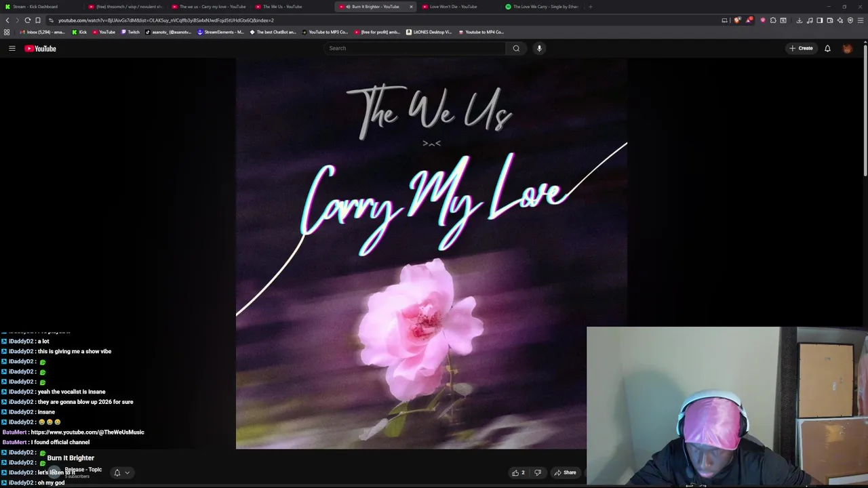This screenshot has height=488, width=868.
Task: Click the browser address bar URL
Action: (165, 20)
